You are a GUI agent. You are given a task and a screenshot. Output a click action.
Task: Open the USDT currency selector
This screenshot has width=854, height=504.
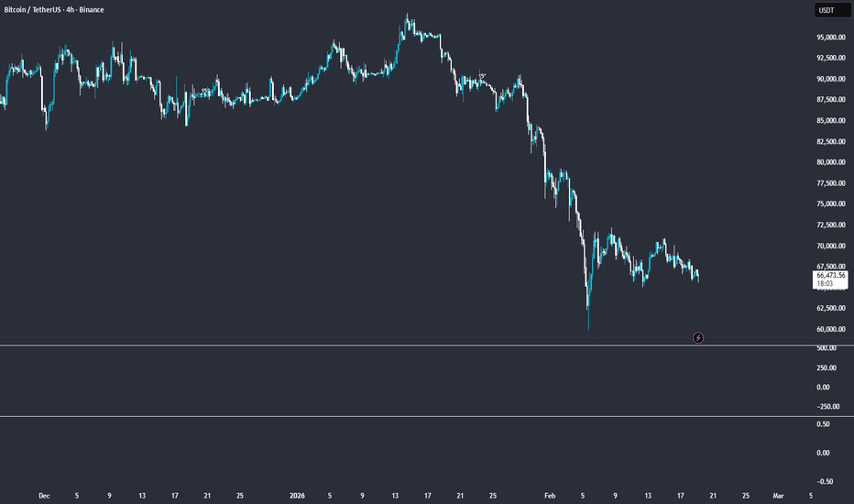(826, 11)
